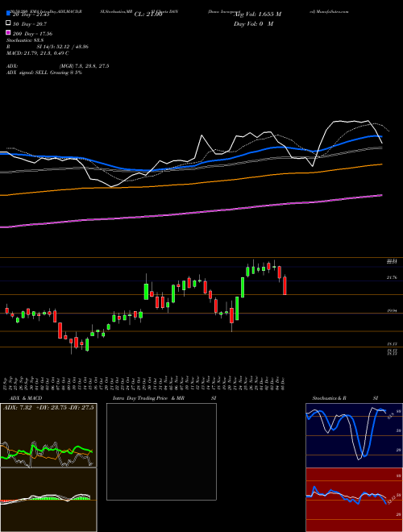Click the 'MACD: 21.79, 21.3, 0.49 C' line
This screenshot has width=403, height=532.
[38, 53]
